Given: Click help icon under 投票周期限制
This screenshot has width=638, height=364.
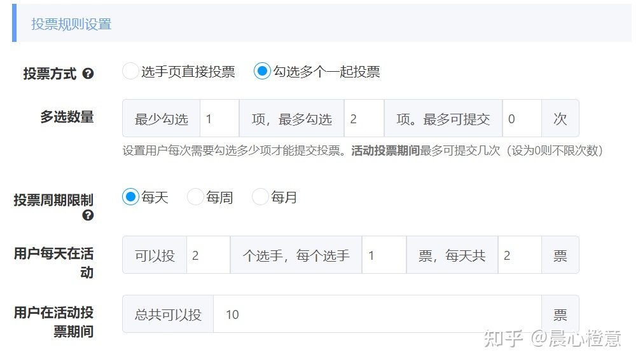Looking at the screenshot, I should coord(88,215).
